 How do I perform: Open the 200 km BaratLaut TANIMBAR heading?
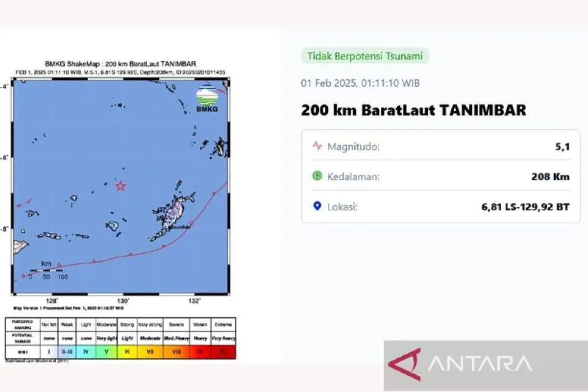click(x=414, y=110)
